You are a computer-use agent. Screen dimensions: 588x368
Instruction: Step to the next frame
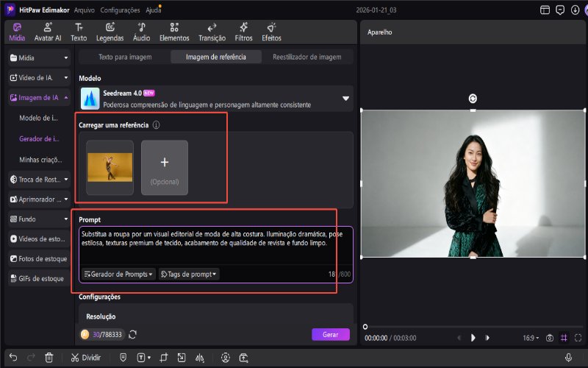pyautogui.click(x=487, y=338)
